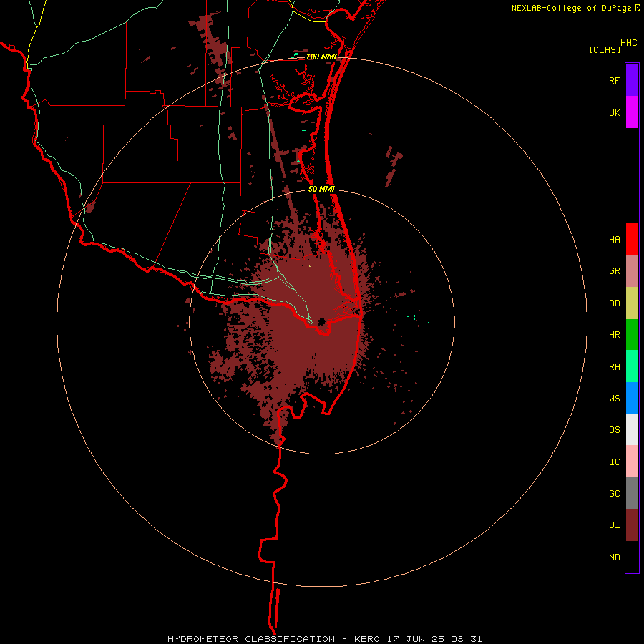644x644 pixels.
Task: Click the GR legend label
Action: click(615, 271)
